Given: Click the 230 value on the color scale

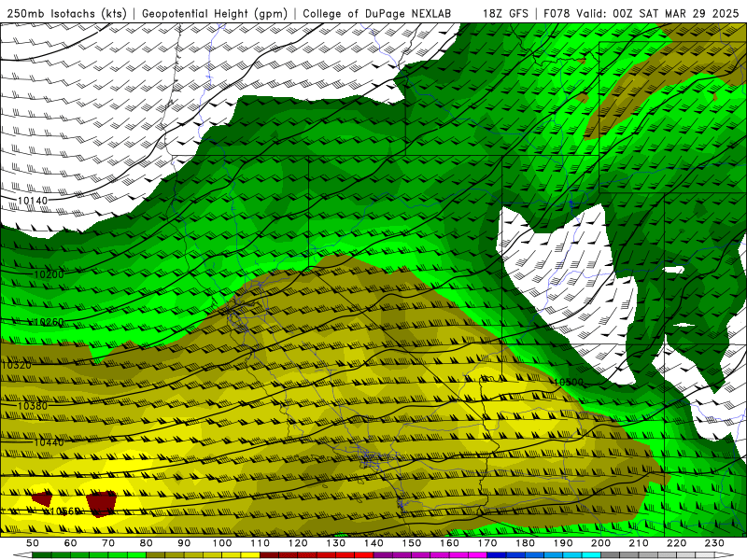Looking at the screenshot, I should click(x=714, y=543).
